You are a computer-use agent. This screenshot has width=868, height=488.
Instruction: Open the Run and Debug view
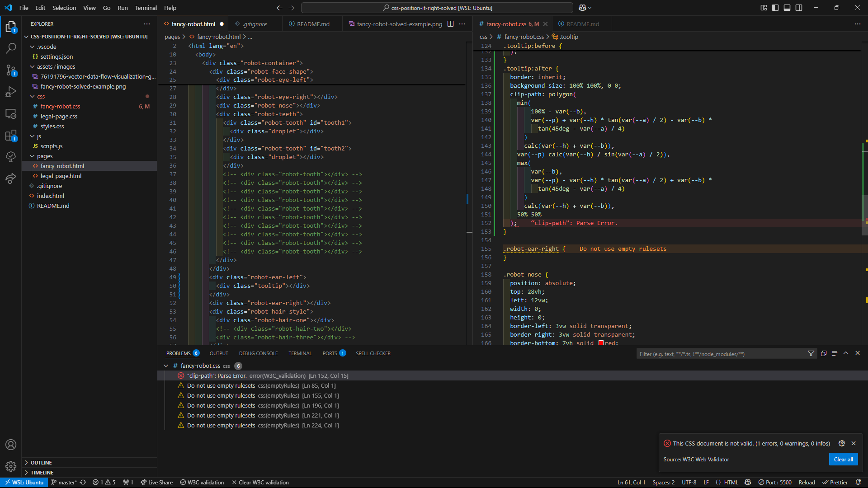pos(11,92)
